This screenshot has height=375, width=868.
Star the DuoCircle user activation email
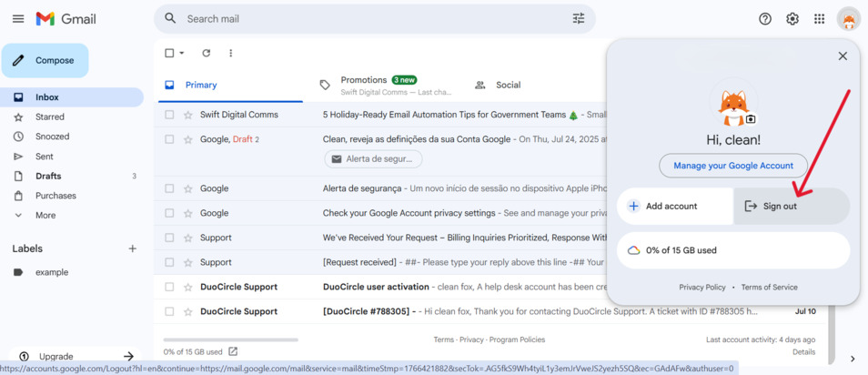(188, 287)
